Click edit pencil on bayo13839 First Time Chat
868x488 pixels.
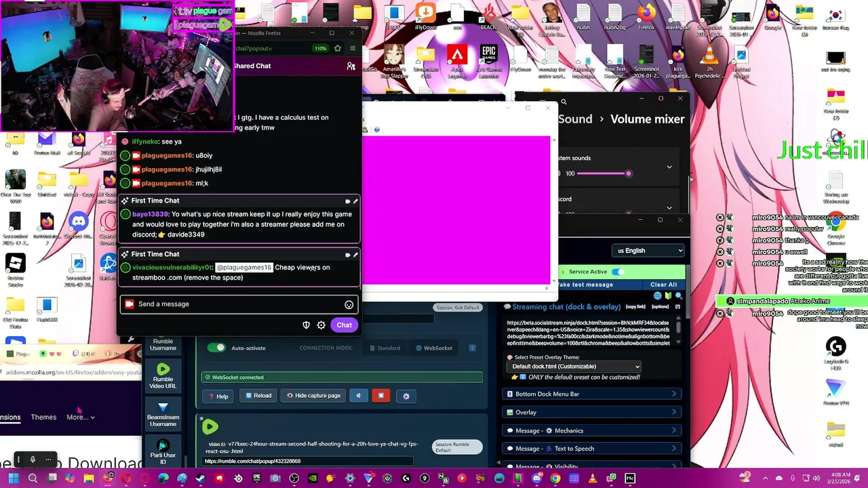pos(355,201)
